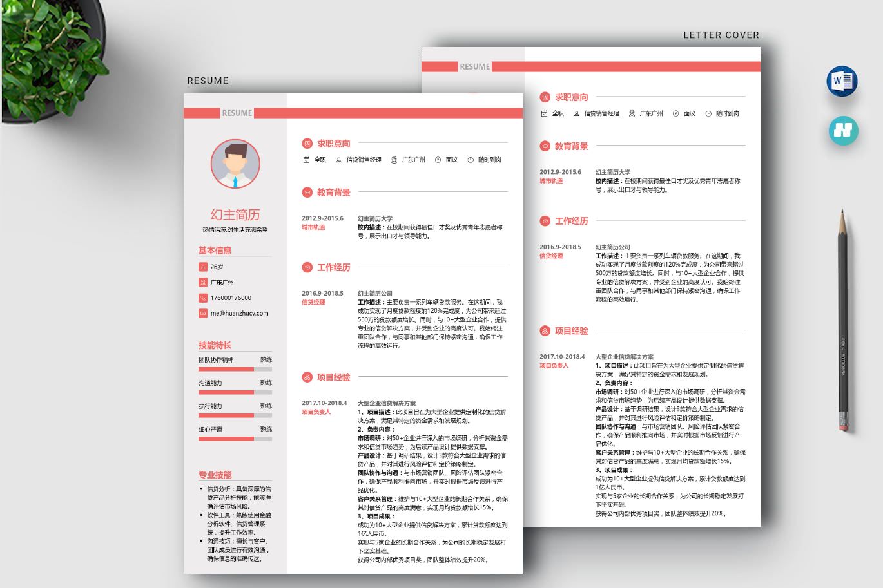The height and width of the screenshot is (588, 883).
Task: Click the location icon under 基本信息
Action: [x=203, y=282]
